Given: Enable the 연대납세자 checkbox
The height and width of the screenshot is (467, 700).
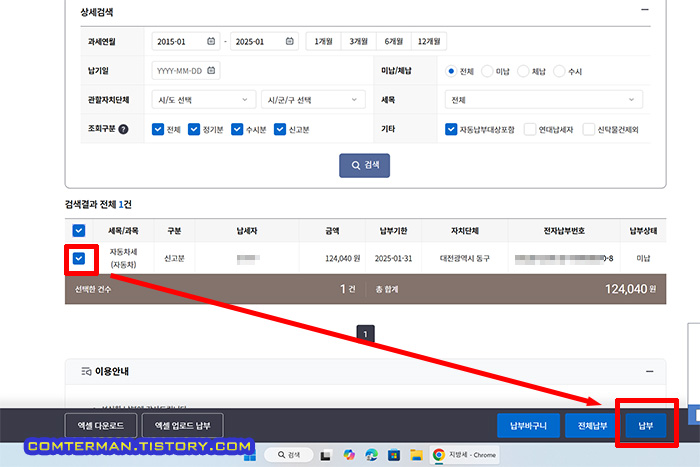Looking at the screenshot, I should [x=530, y=129].
